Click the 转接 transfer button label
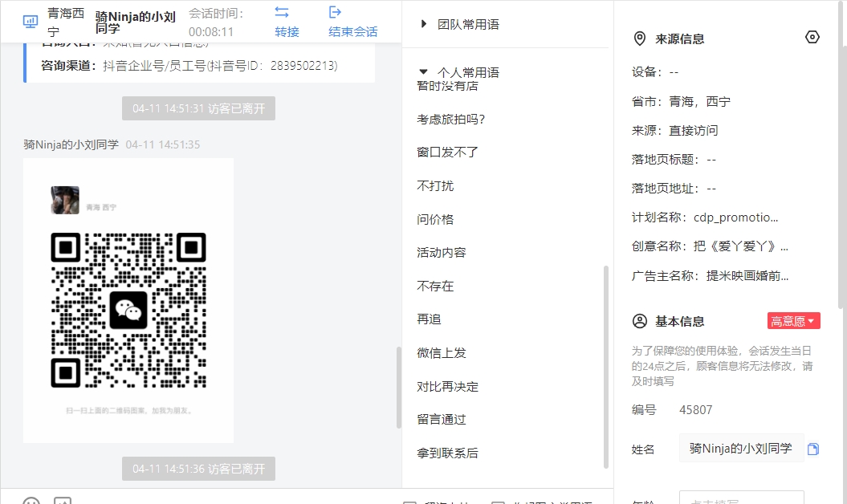This screenshot has height=504, width=847. pyautogui.click(x=287, y=32)
